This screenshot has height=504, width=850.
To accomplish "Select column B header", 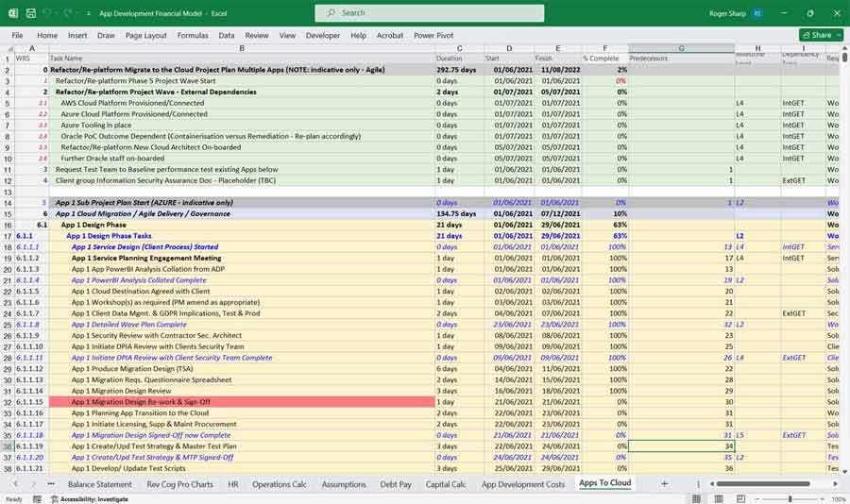I will click(241, 48).
